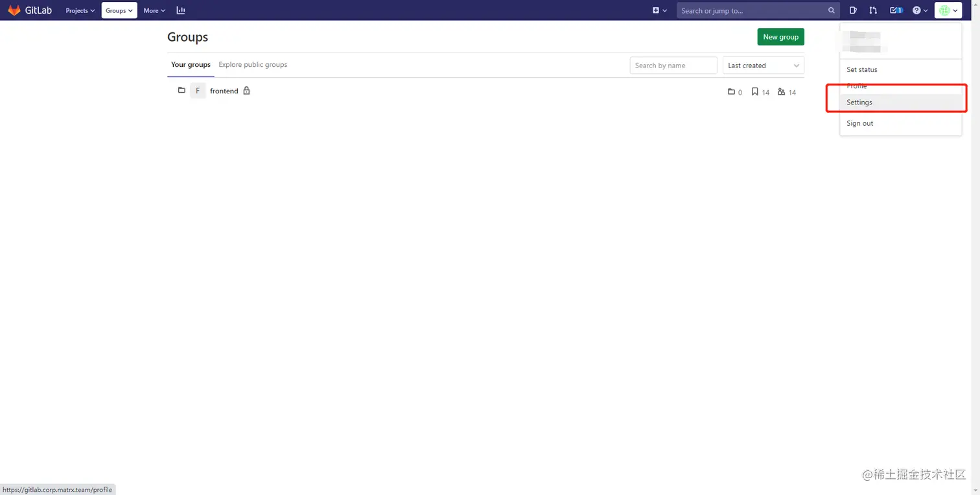Open the Last created sort dropdown
The width and height of the screenshot is (980, 495).
[763, 65]
